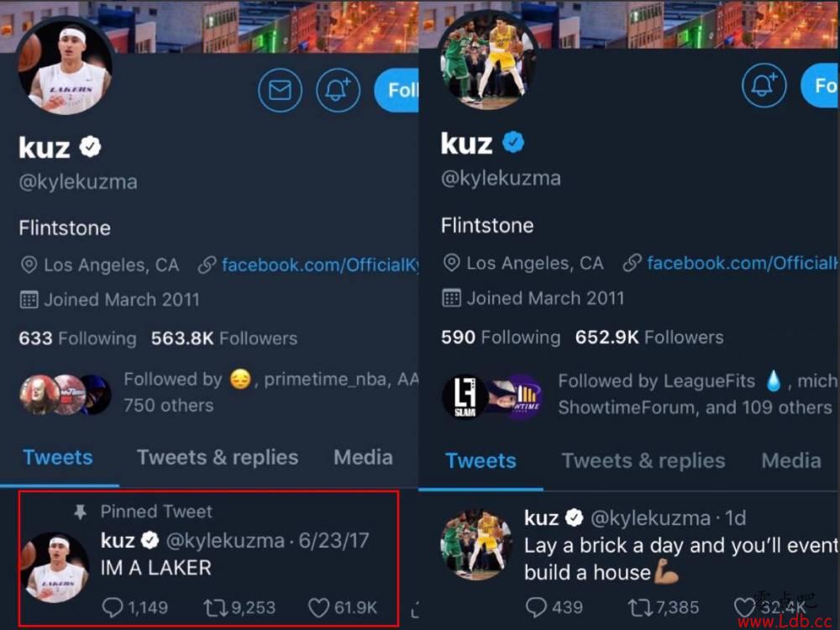Open right profile avatar game photo
Screen dimensions: 840x630
tap(488, 60)
